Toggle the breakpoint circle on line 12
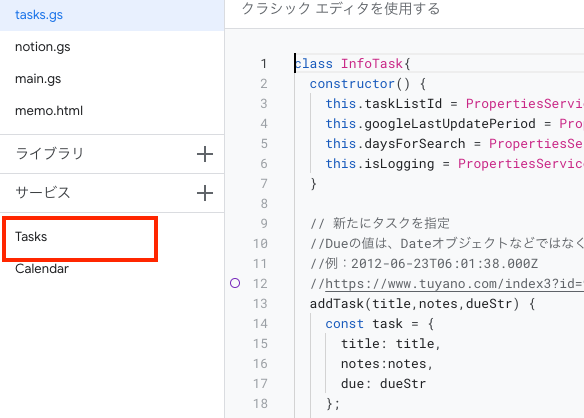Screen dimensions: 584x418 (x=235, y=283)
